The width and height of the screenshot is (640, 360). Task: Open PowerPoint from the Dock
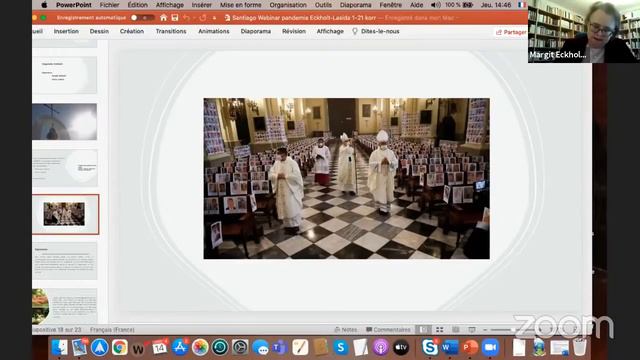click(470, 347)
